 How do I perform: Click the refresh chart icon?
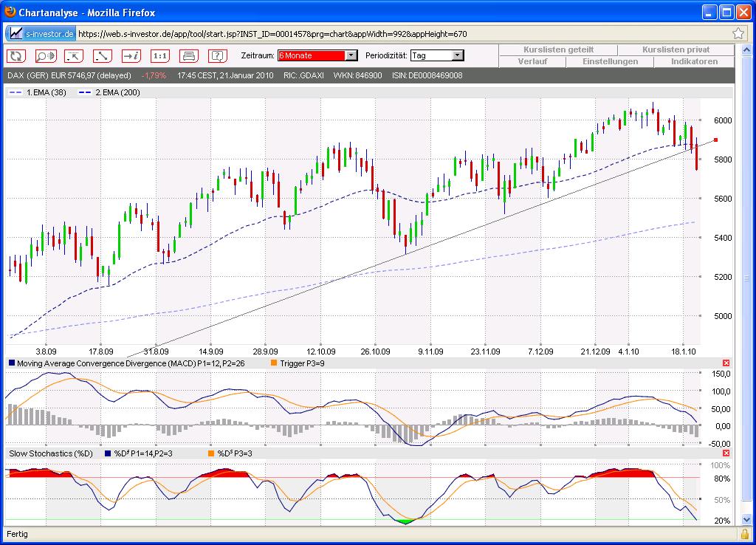point(16,56)
